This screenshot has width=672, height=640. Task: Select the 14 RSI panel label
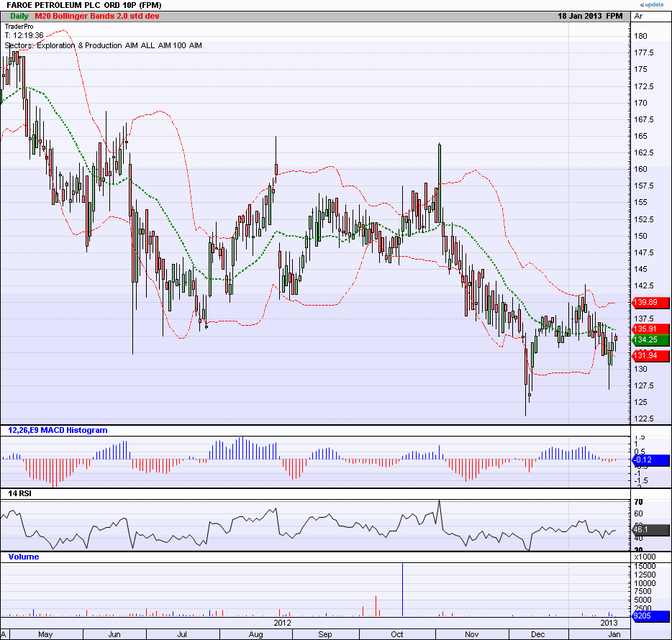pyautogui.click(x=19, y=494)
